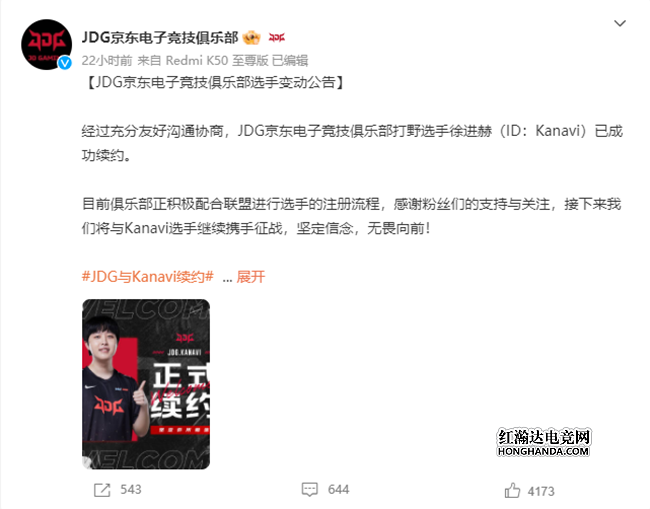Click the blue verified badge on avatar

[x=65, y=63]
